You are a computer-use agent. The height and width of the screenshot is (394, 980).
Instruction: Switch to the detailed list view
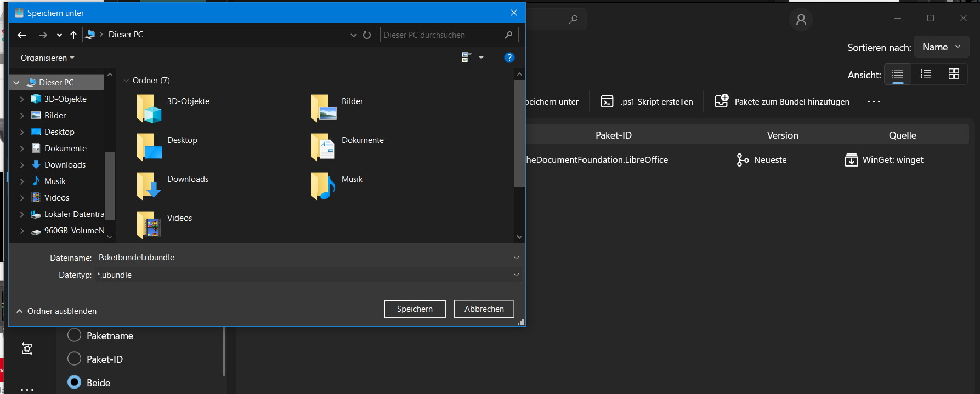926,74
